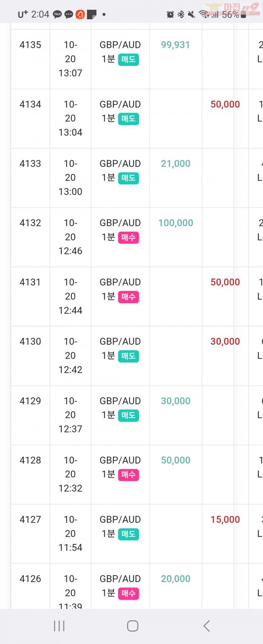Image resolution: width=263 pixels, height=644 pixels.
Task: Open the recent apps navigation icon
Action: click(59, 626)
